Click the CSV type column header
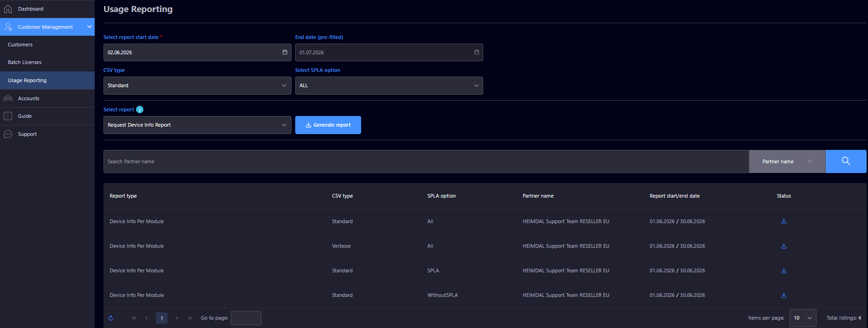This screenshot has height=328, width=868. tap(343, 196)
